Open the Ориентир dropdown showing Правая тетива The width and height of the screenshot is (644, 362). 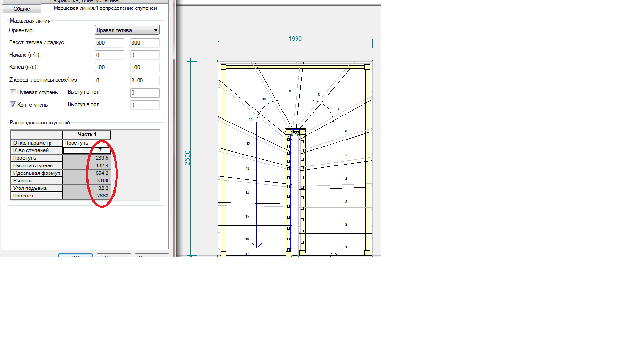point(127,30)
